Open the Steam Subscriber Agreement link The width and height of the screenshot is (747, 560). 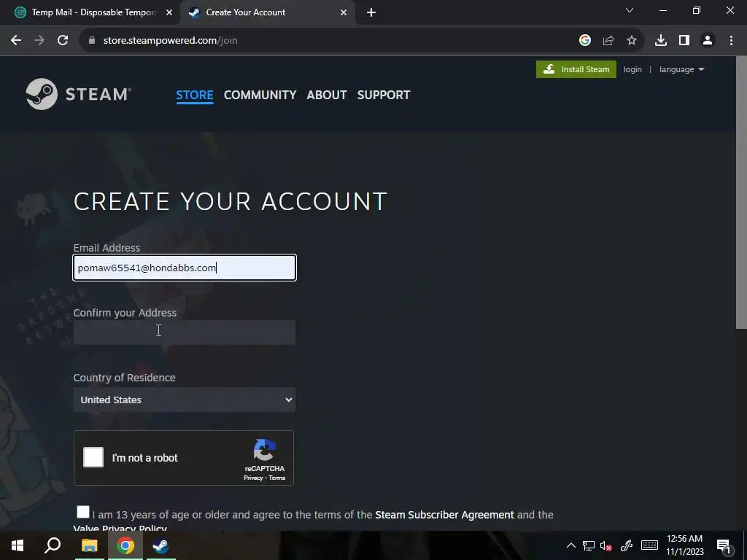[444, 515]
